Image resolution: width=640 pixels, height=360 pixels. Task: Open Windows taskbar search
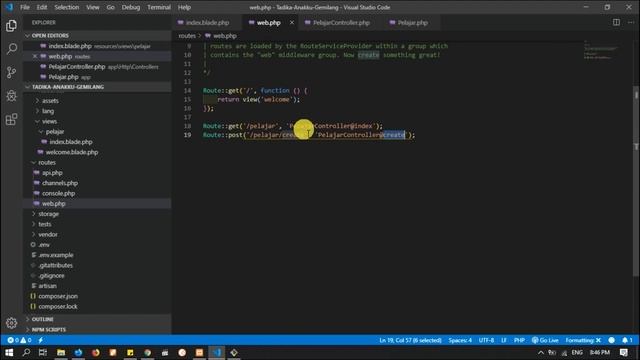26,352
